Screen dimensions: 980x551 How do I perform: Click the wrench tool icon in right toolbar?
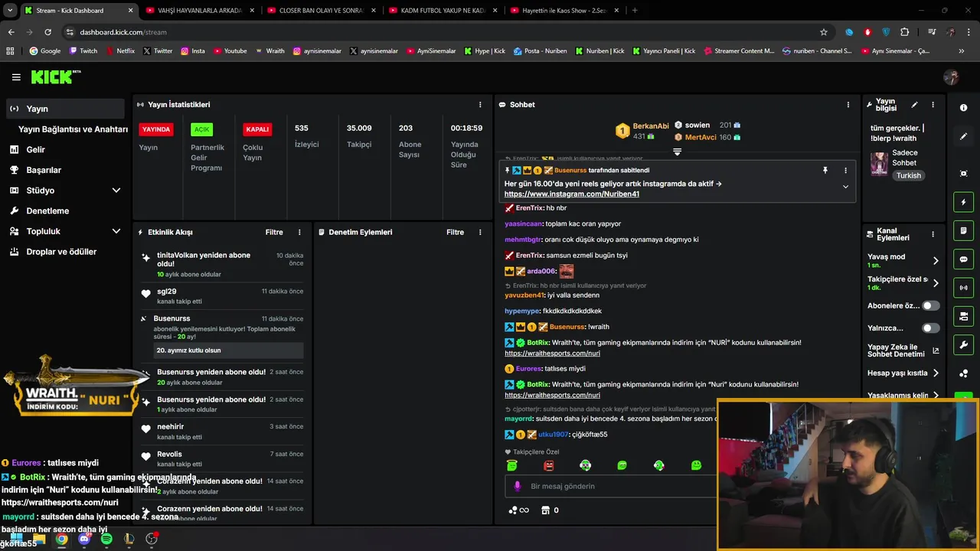(x=963, y=344)
